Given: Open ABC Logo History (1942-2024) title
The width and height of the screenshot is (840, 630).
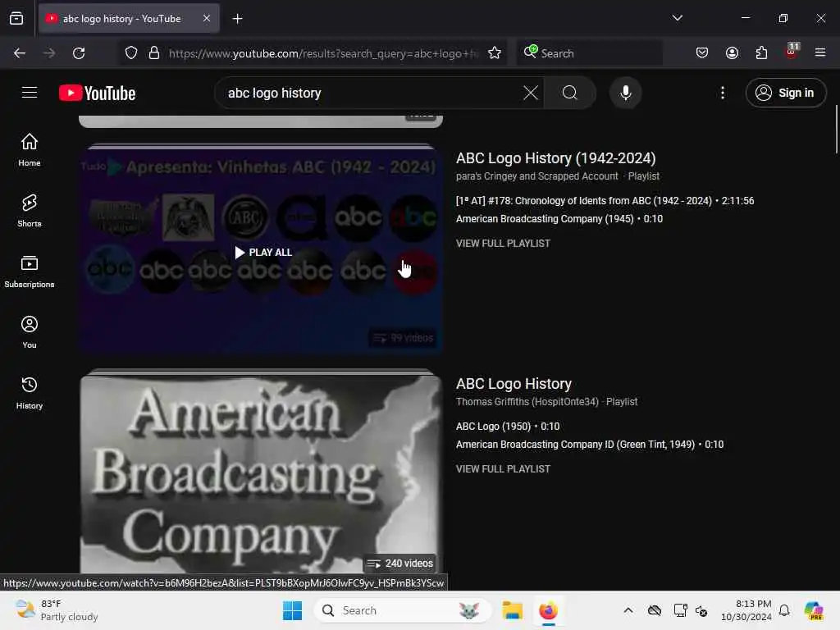Looking at the screenshot, I should (x=555, y=158).
